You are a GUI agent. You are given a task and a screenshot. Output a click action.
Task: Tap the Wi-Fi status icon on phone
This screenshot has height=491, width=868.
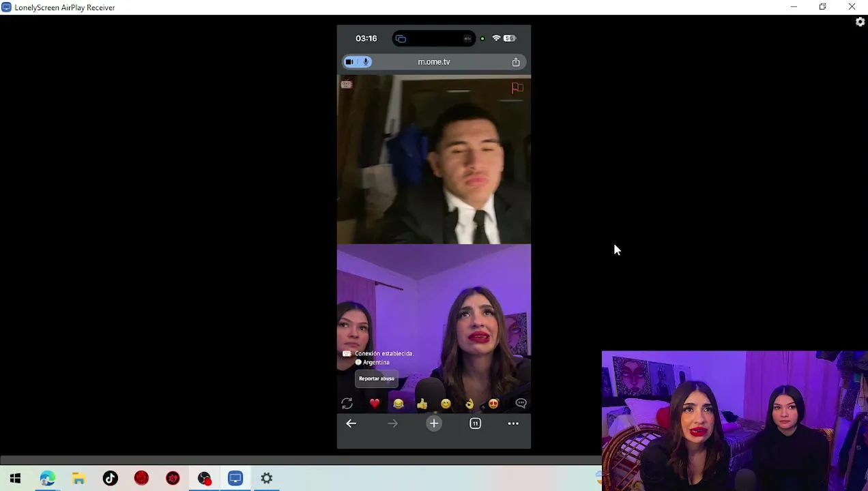pos(496,39)
